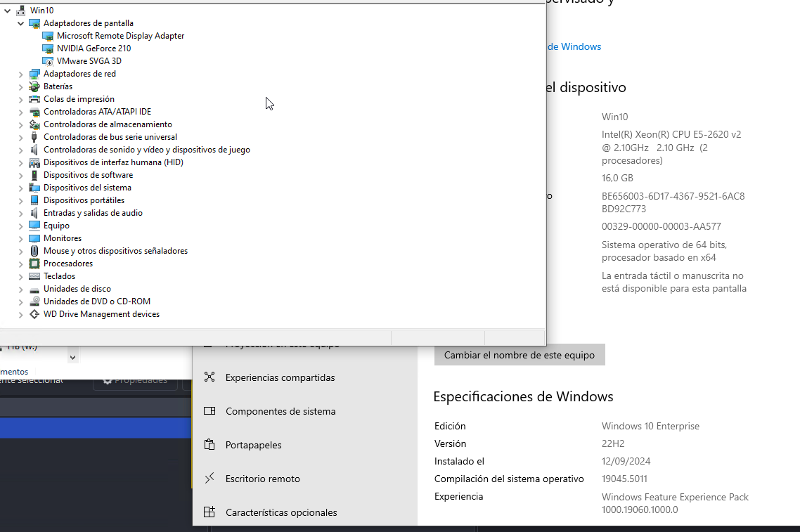Select Microsoft Remote Display Adapter entry
Viewport: 800px width, 532px height.
point(120,36)
